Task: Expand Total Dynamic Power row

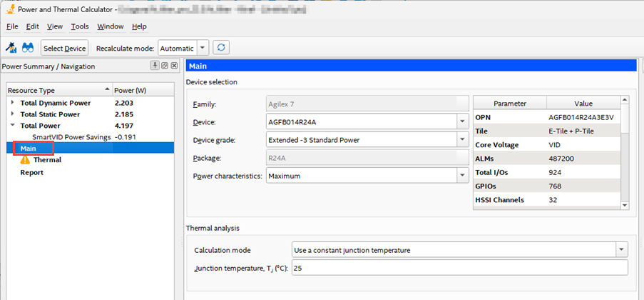Action: pos(12,102)
